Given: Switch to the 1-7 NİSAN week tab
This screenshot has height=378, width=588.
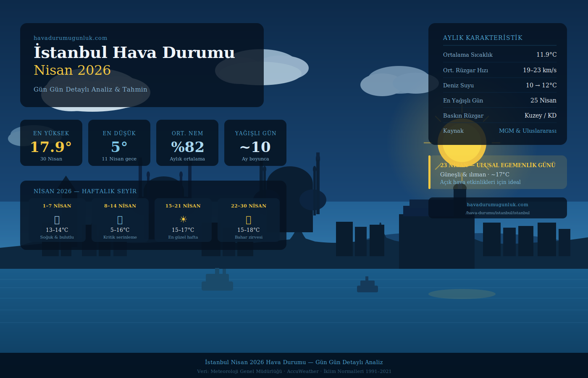Looking at the screenshot, I should [57, 206].
